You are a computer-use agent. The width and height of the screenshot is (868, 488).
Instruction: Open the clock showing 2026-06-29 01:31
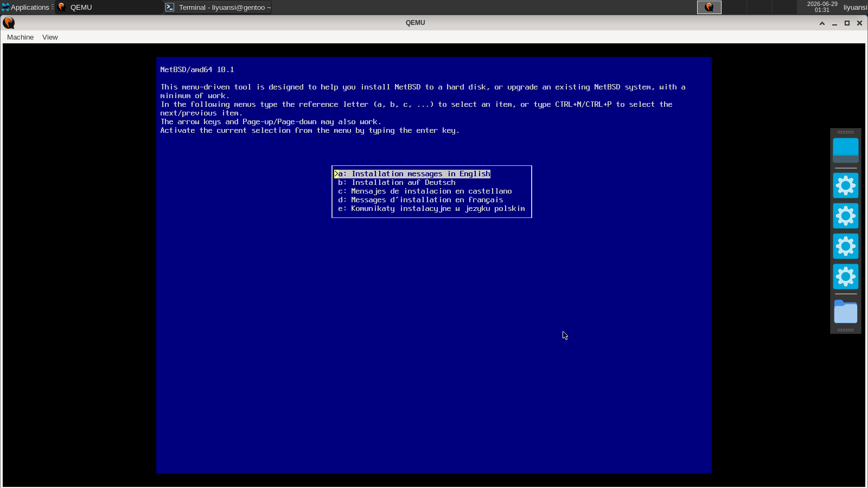point(822,7)
